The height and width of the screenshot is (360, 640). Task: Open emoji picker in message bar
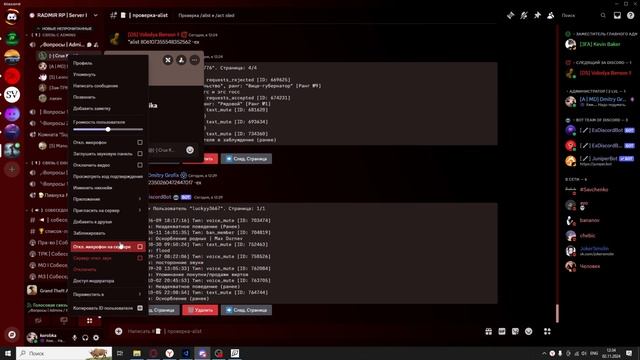pyautogui.click(x=529, y=331)
